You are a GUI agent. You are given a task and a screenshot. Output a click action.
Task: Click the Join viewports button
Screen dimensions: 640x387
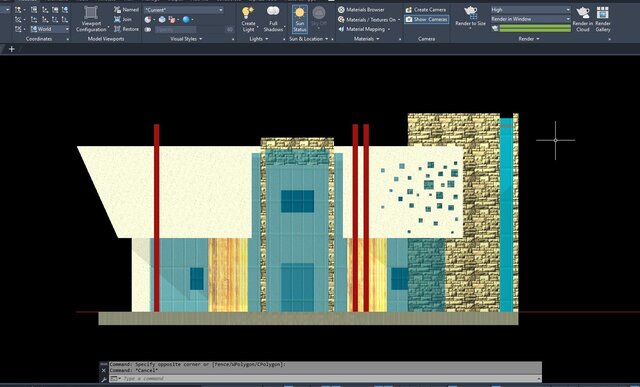(x=123, y=19)
